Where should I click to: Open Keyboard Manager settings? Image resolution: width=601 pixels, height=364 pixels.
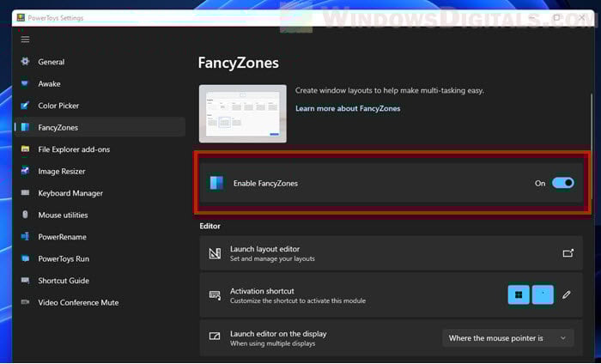tap(100, 192)
